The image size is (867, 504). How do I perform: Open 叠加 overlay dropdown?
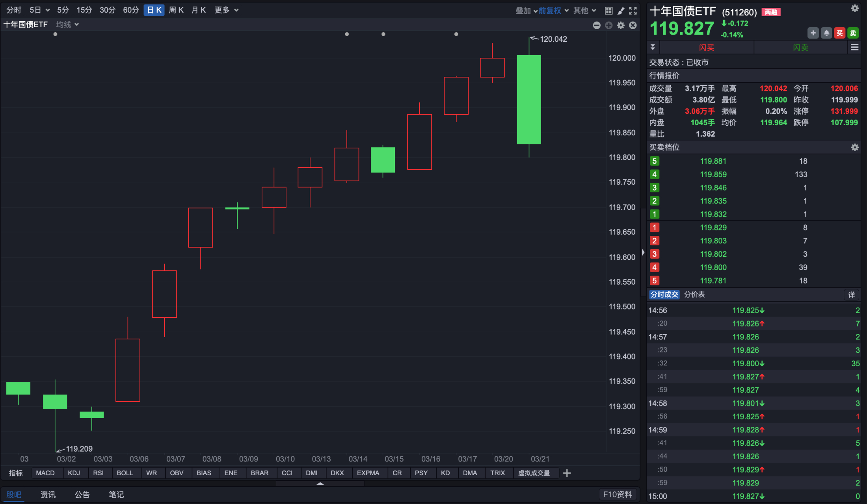[526, 11]
